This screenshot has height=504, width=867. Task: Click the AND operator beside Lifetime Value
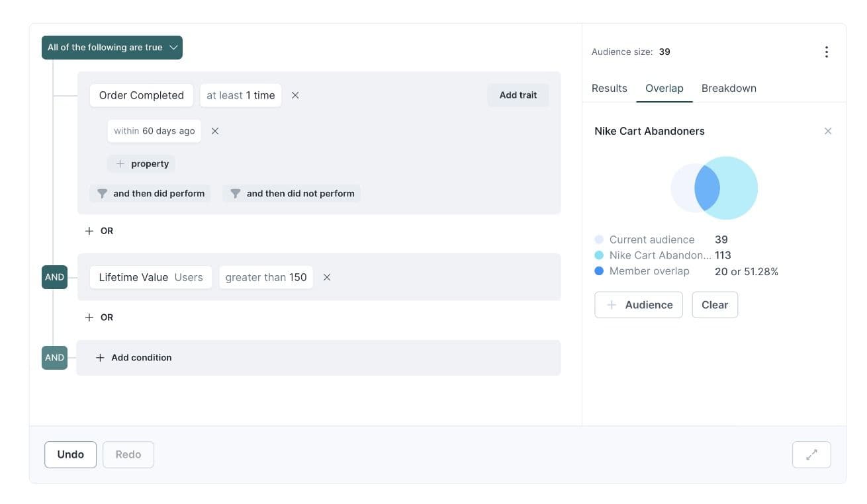click(x=54, y=277)
